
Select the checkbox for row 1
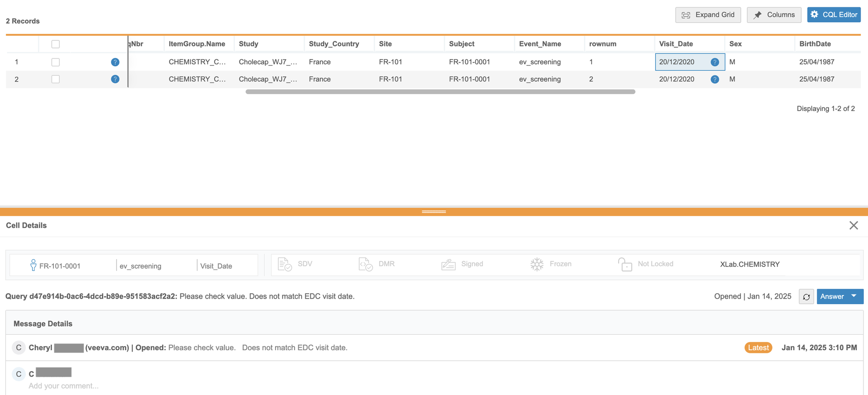[x=56, y=62]
